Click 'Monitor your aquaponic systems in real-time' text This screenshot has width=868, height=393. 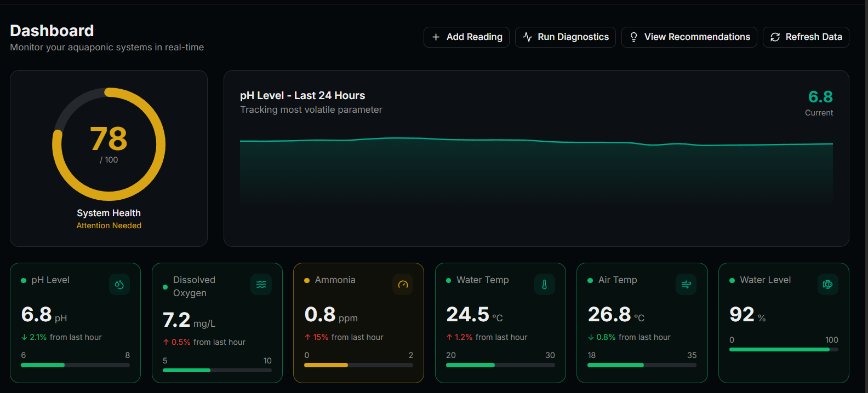(107, 47)
